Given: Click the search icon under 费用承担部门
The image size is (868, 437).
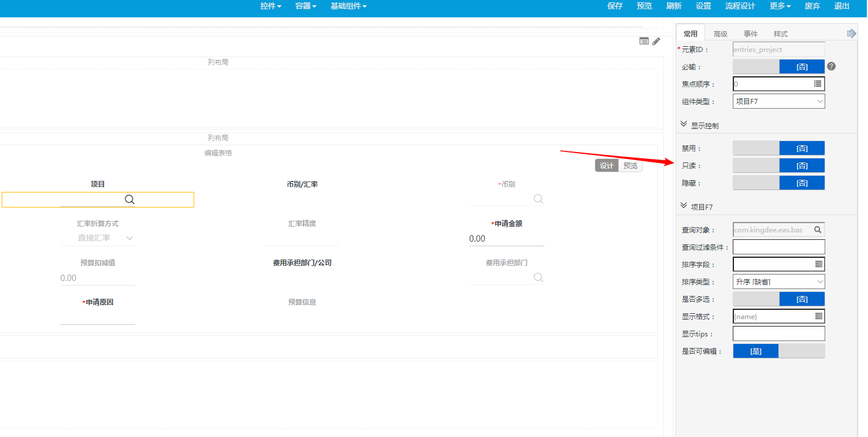Looking at the screenshot, I should [538, 277].
